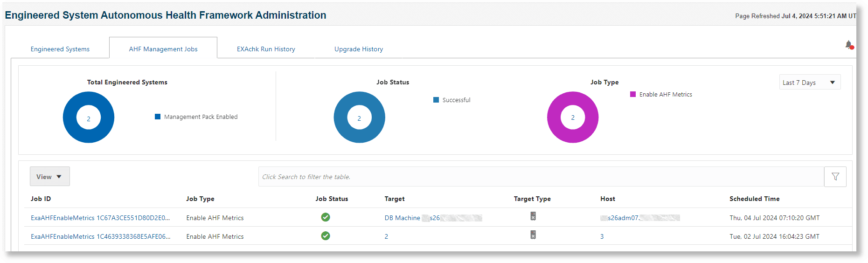Click the green success checkmark in second row
This screenshot has height=263, width=868.
point(326,236)
